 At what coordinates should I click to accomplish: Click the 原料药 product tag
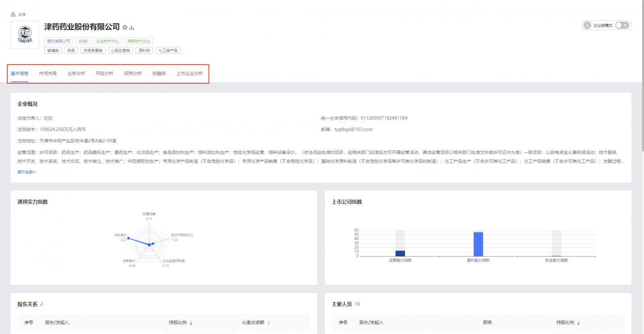pyautogui.click(x=144, y=50)
